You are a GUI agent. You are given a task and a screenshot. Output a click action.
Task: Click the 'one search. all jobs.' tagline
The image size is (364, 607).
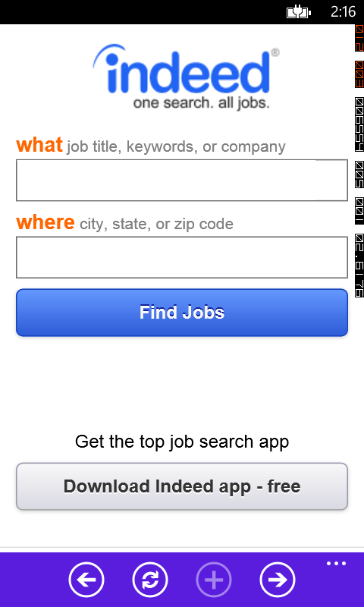coord(201,103)
